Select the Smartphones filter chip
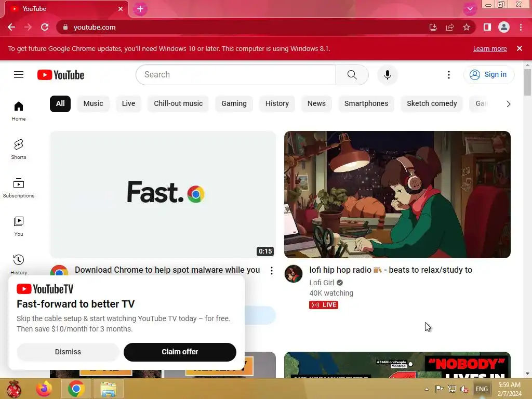The height and width of the screenshot is (399, 532). (x=366, y=104)
